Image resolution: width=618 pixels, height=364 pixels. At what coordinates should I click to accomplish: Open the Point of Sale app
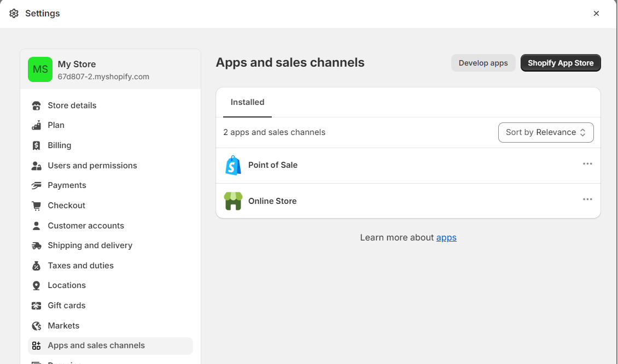point(273,165)
